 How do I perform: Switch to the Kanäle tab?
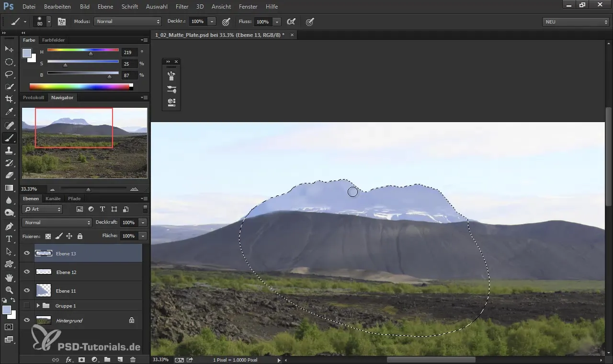tap(53, 198)
